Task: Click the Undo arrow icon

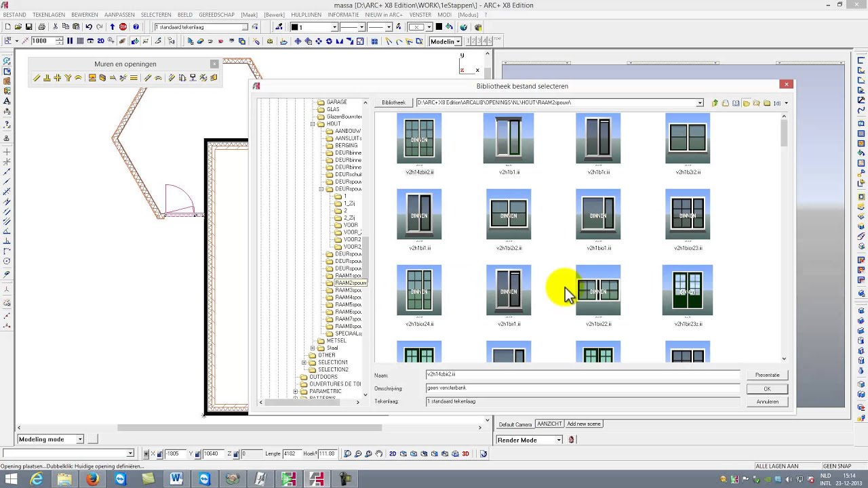Action: (89, 27)
